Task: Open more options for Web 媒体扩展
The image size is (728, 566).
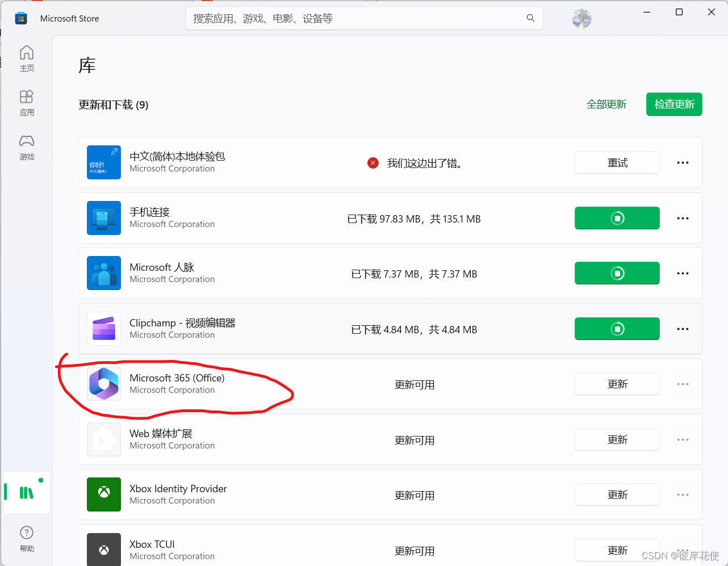Action: pos(683,440)
